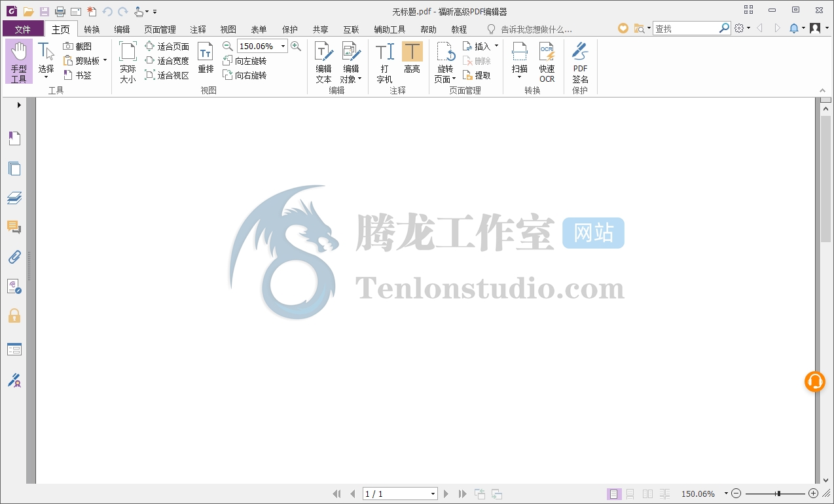Click the create new PDF icon in title bar

click(92, 11)
